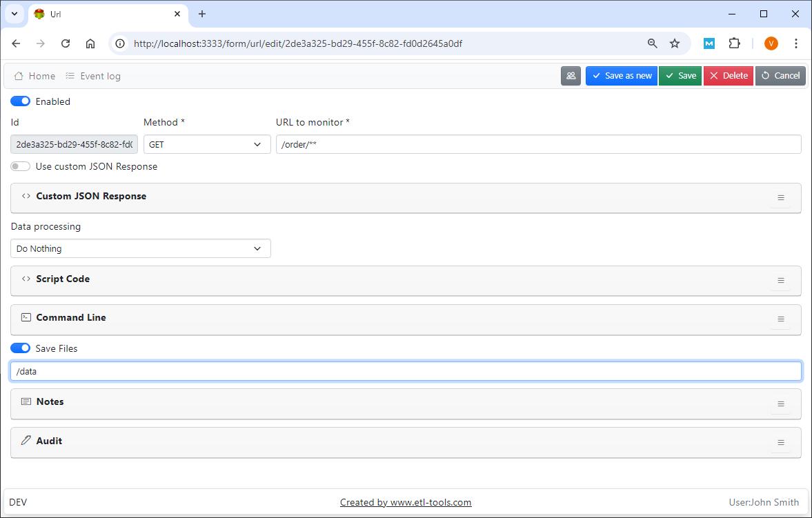Click the URL to monitor input field
This screenshot has width=812, height=518.
pos(539,145)
